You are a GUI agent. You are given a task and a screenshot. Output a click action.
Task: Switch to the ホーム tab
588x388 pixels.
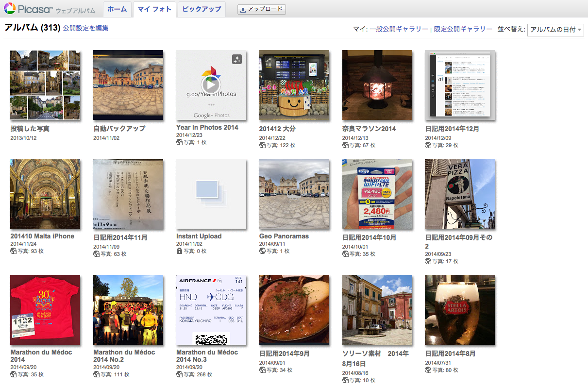(x=117, y=9)
